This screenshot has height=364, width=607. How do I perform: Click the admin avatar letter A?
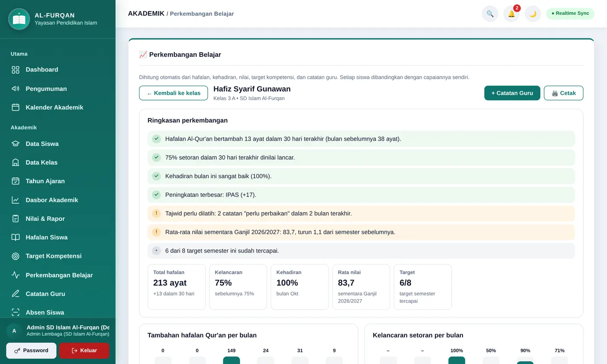tap(14, 331)
